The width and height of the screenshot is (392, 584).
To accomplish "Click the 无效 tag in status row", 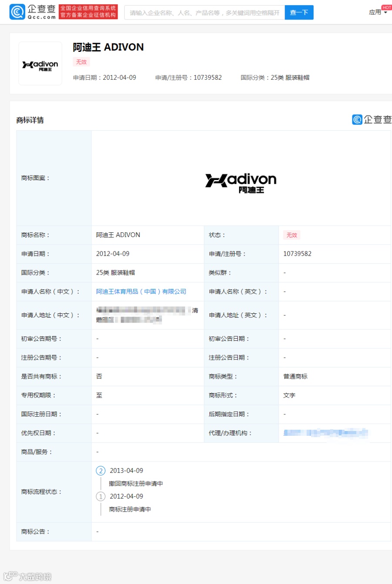I will coord(292,235).
